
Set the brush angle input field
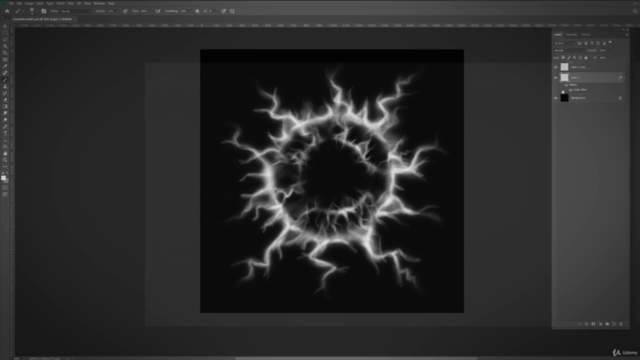(211, 11)
